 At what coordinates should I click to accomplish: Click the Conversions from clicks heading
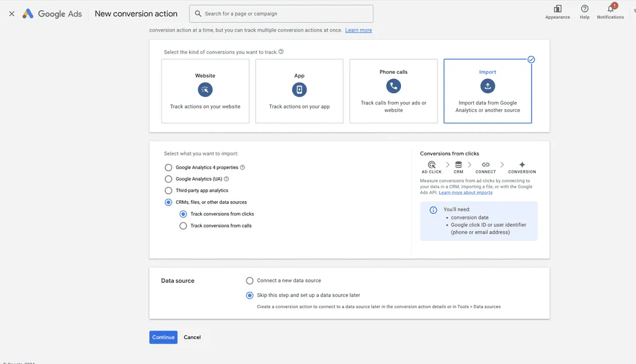pos(449,153)
